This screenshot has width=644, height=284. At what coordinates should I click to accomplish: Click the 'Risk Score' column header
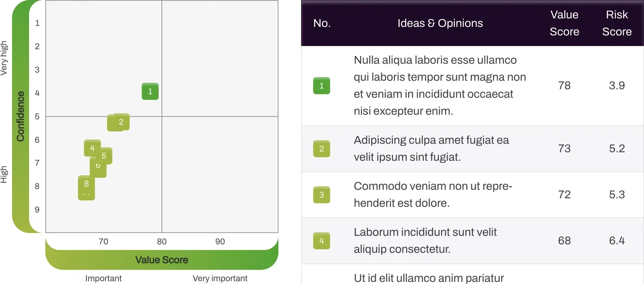point(617,23)
